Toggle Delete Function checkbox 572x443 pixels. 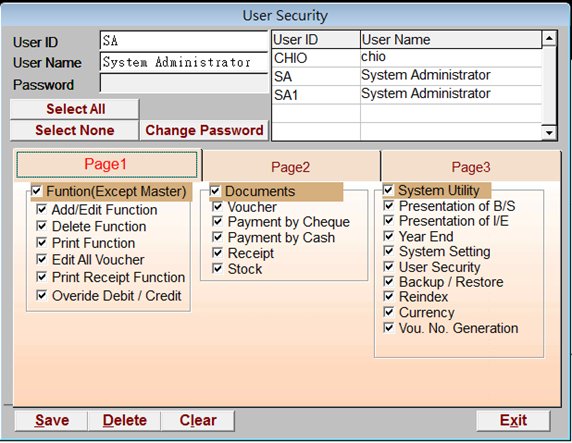(x=42, y=226)
